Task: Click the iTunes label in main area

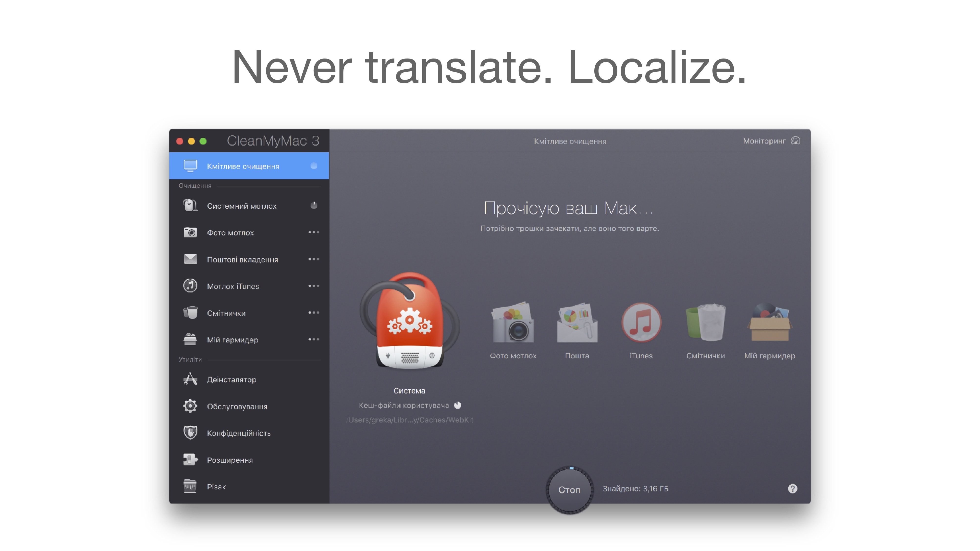Action: tap(641, 356)
